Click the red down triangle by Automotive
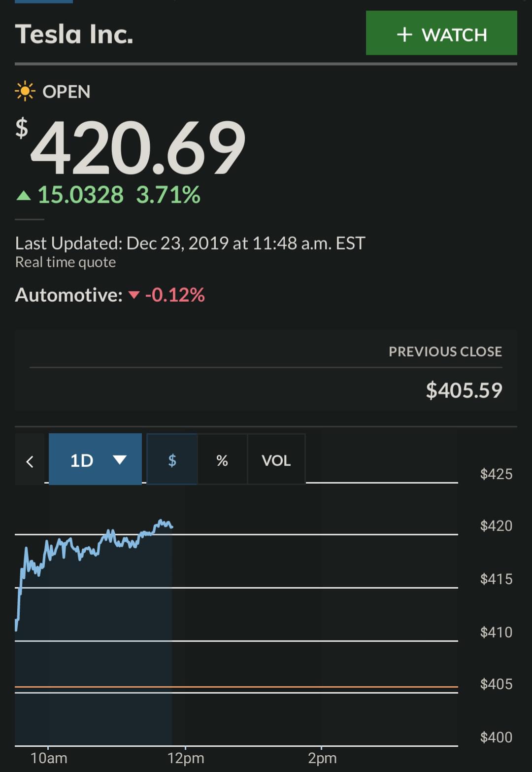 [133, 295]
